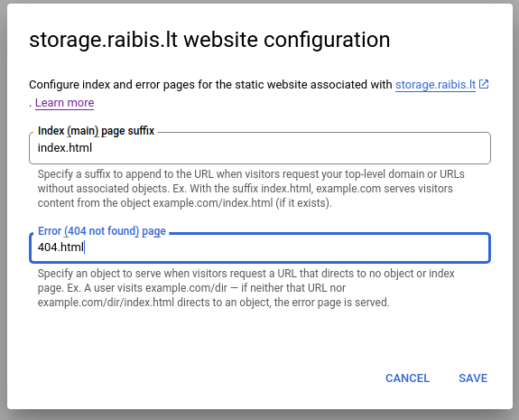Cancel the website configuration dialog

(x=407, y=378)
